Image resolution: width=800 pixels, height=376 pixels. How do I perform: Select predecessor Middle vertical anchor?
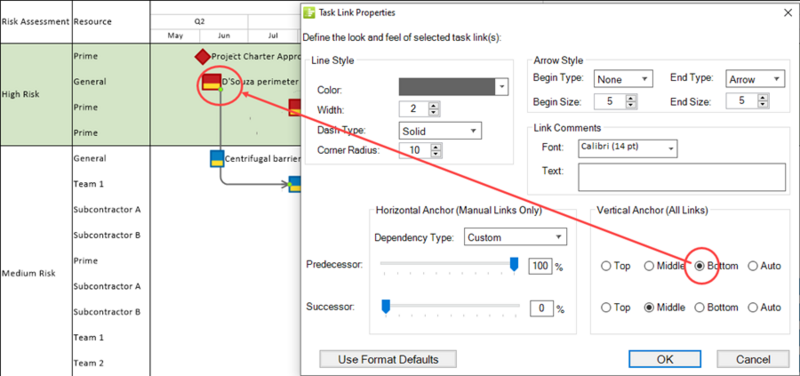coord(649,266)
